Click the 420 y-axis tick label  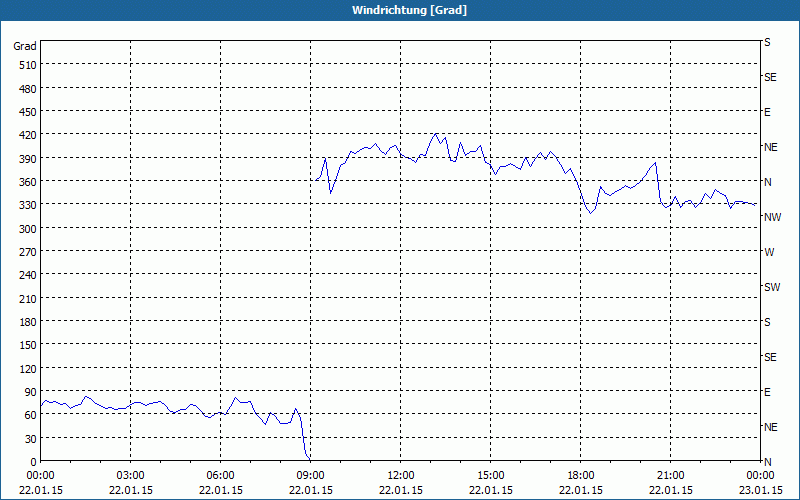[x=28, y=135]
